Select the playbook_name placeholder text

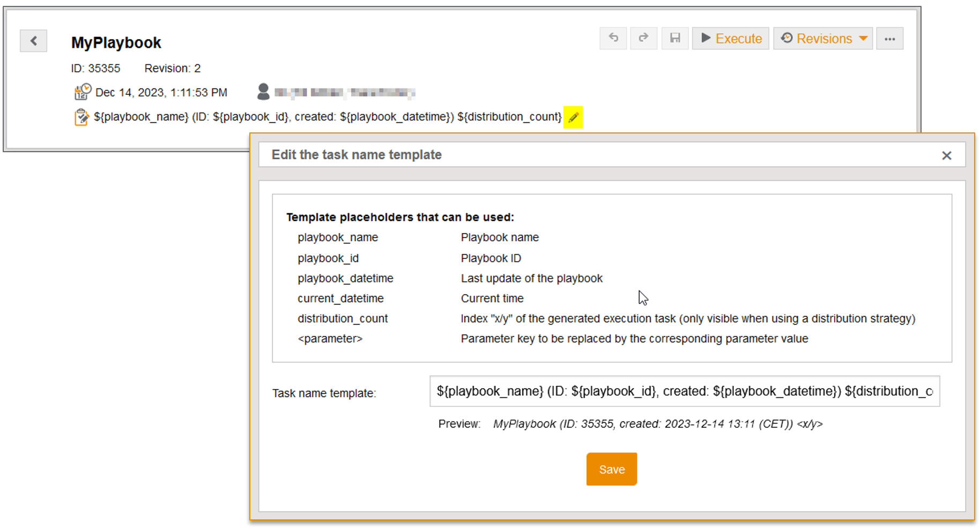[x=338, y=237]
